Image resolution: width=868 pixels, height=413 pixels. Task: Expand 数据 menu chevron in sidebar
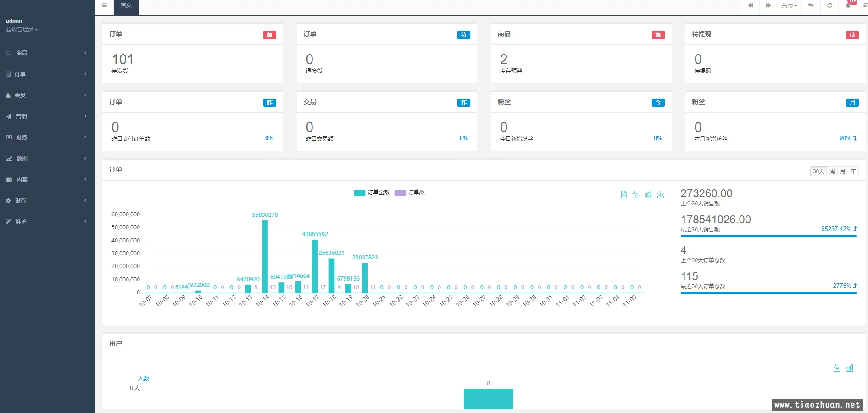(x=85, y=159)
